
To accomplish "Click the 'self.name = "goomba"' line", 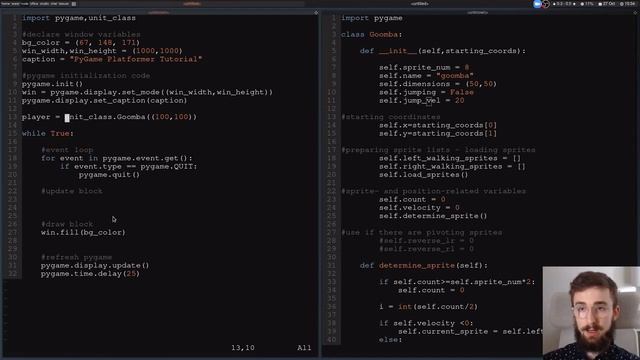I will pos(426,76).
